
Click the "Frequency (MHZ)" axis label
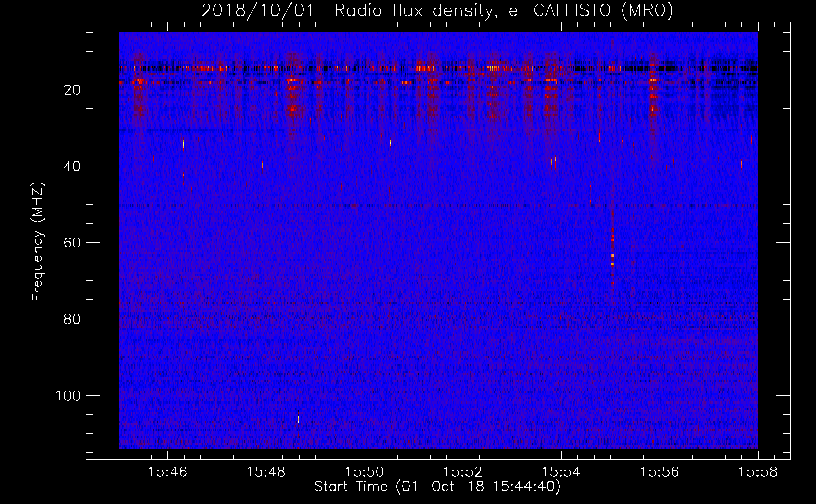[x=38, y=242]
